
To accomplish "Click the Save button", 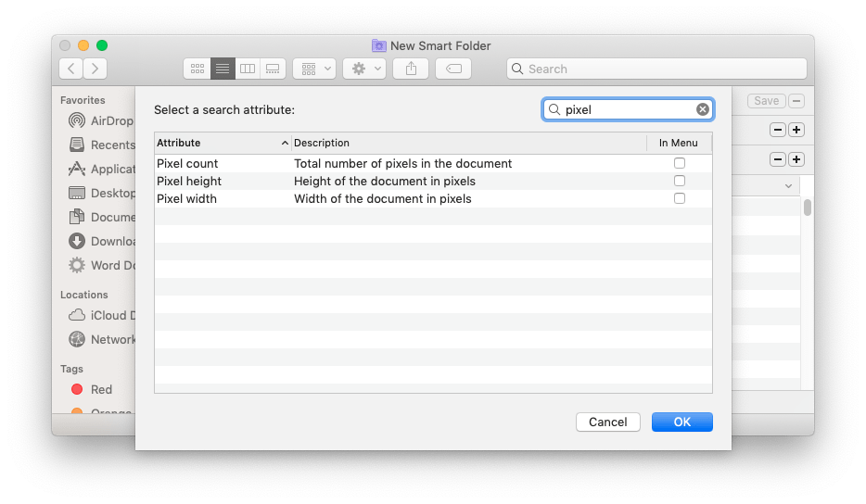I will 766,101.
